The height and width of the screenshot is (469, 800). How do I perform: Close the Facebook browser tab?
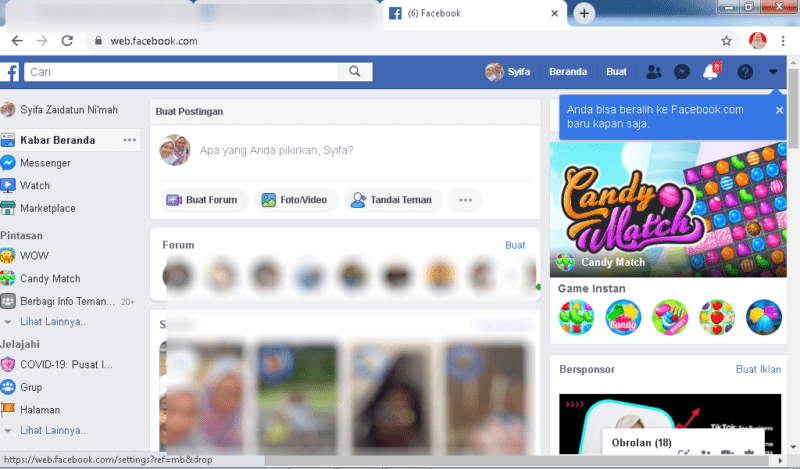pyautogui.click(x=555, y=13)
